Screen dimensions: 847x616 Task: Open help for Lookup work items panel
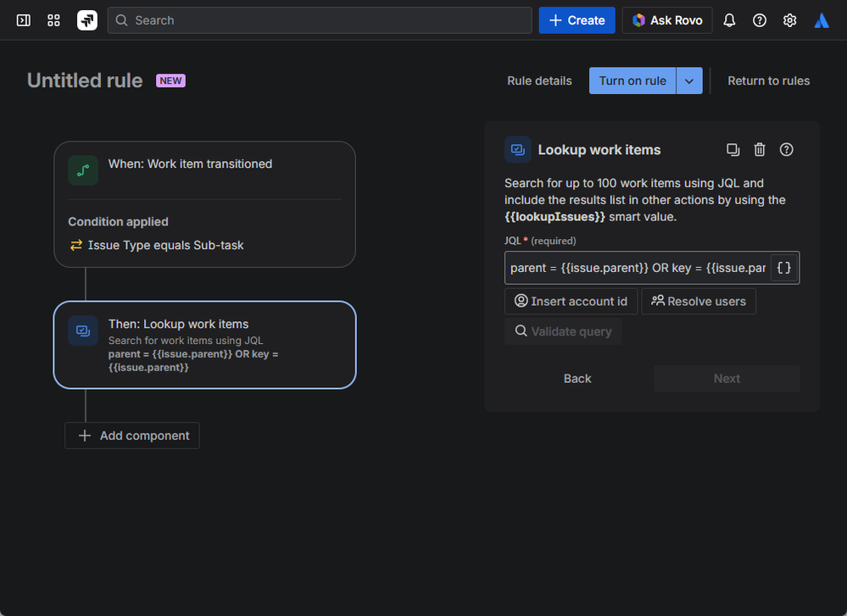coord(787,149)
